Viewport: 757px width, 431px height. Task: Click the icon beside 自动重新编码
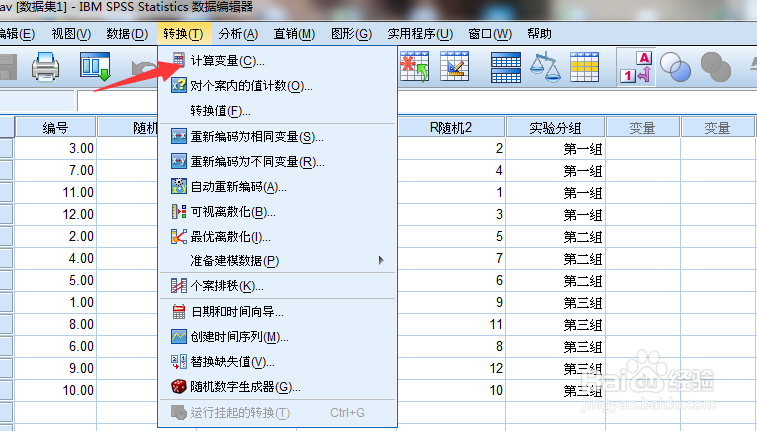(179, 186)
